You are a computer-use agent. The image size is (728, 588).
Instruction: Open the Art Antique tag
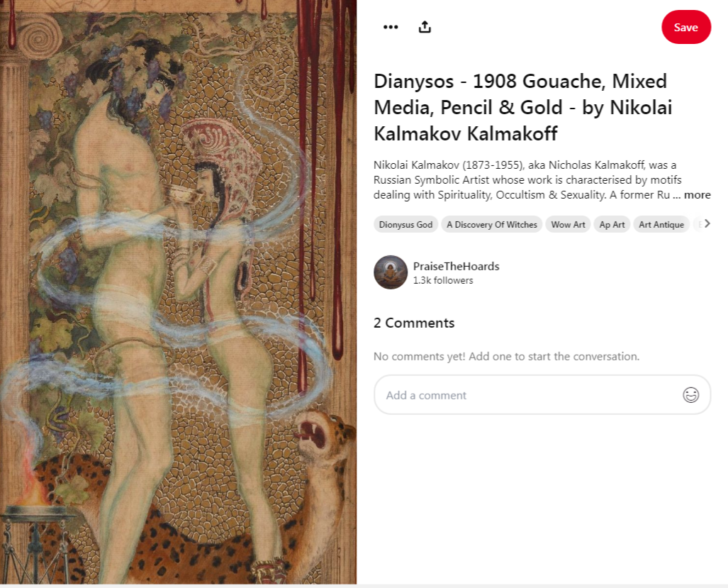tap(661, 224)
